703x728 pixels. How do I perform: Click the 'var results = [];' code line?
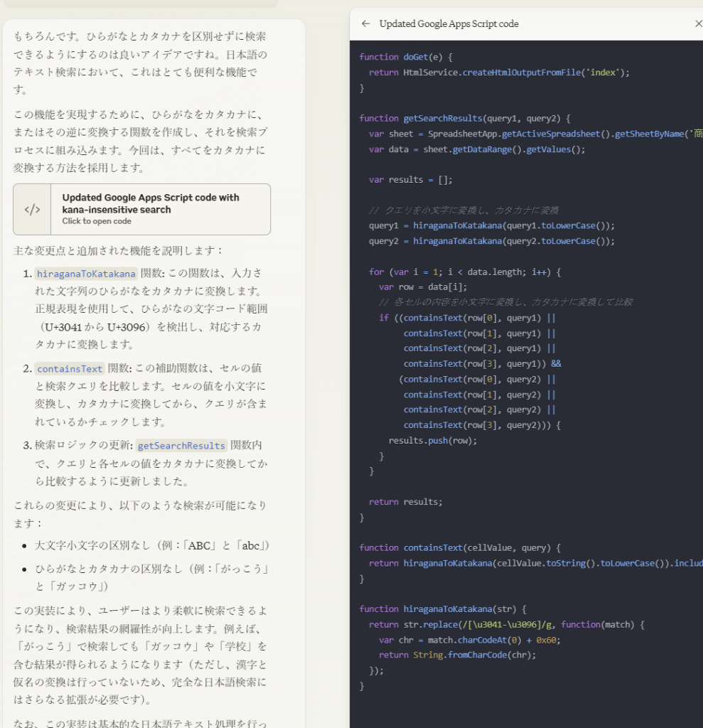click(410, 180)
